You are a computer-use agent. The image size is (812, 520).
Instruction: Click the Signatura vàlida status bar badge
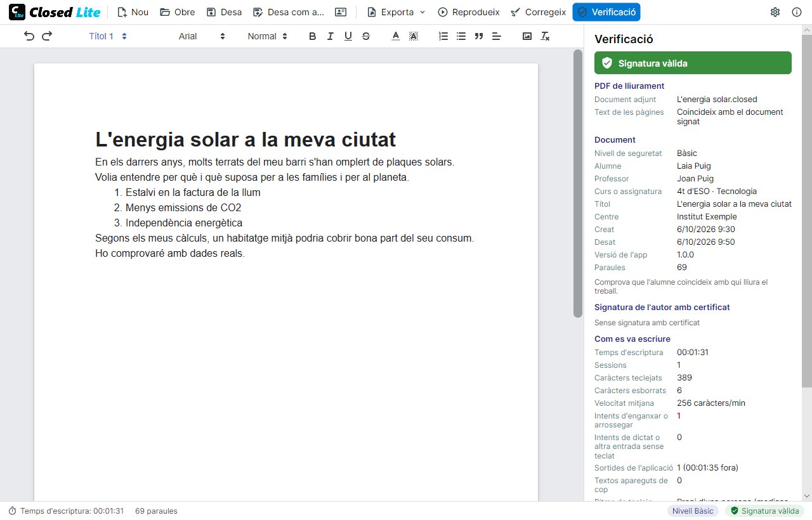click(765, 510)
